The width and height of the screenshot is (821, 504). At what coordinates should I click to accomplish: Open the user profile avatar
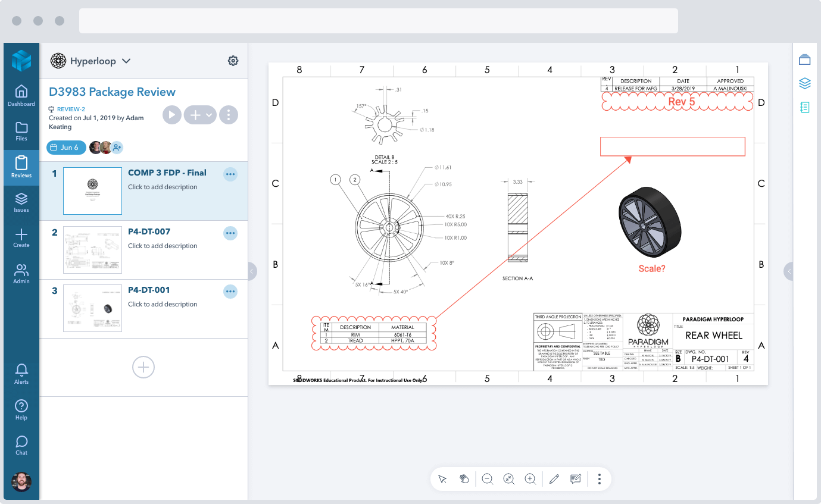21,482
